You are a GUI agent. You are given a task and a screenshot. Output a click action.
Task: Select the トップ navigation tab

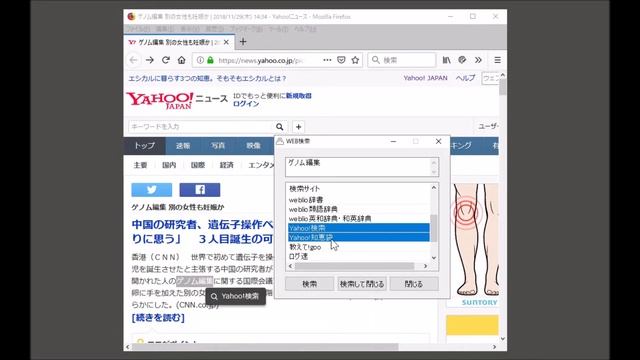tap(144, 146)
